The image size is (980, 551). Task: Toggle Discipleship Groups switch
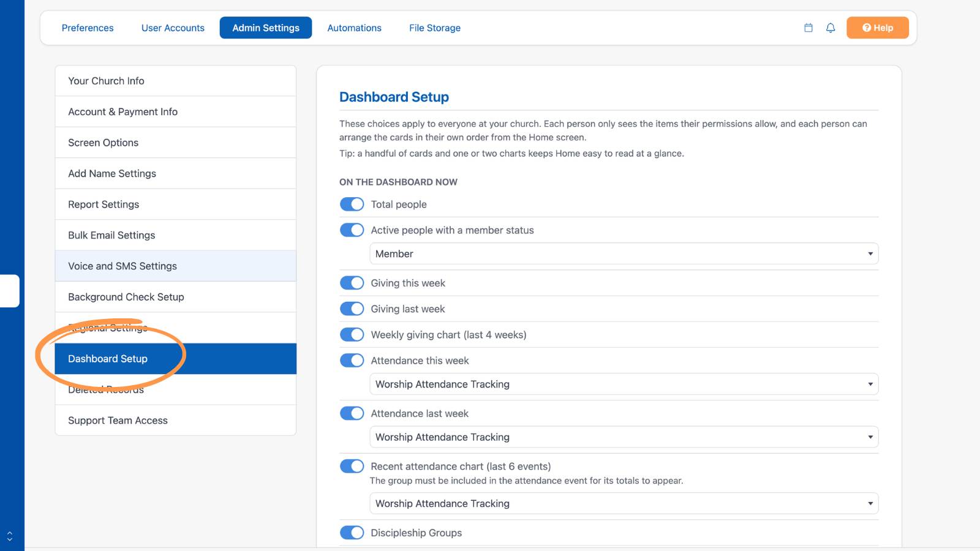[x=352, y=533]
